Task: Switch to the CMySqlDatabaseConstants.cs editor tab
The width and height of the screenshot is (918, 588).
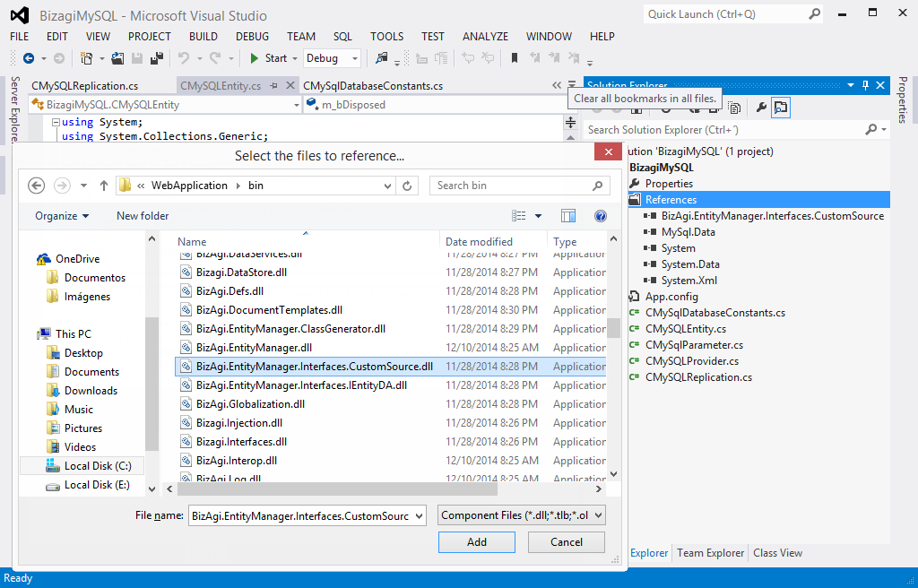Action: tap(373, 85)
